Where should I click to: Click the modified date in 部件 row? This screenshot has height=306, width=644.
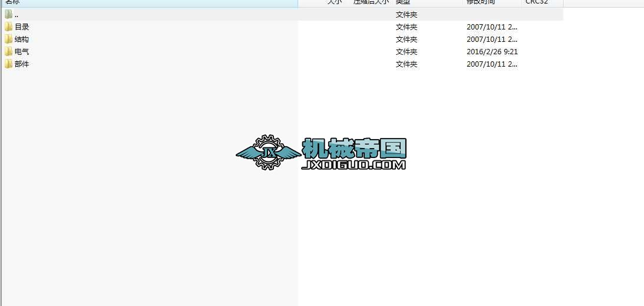pyautogui.click(x=492, y=64)
